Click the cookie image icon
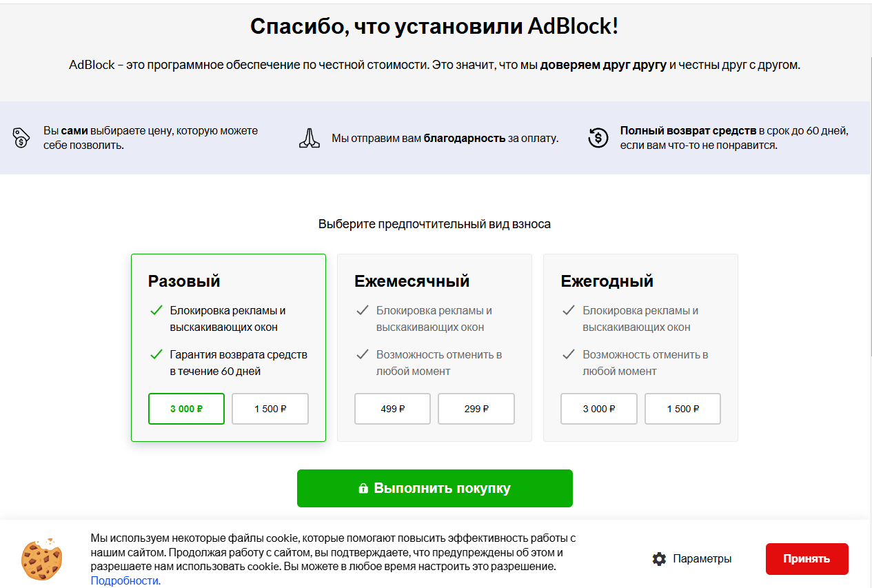This screenshot has height=588, width=872. click(x=41, y=559)
